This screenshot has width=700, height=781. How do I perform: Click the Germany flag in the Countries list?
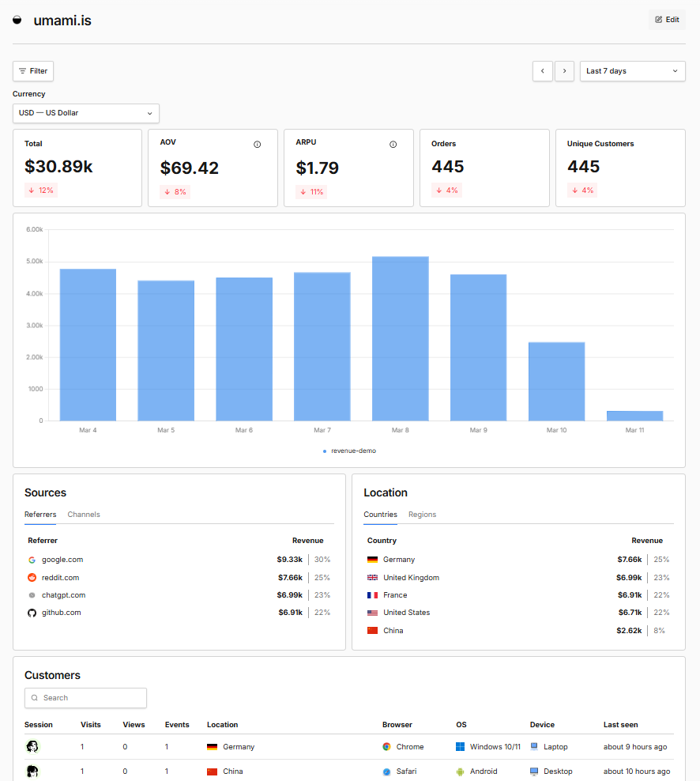pos(372,560)
